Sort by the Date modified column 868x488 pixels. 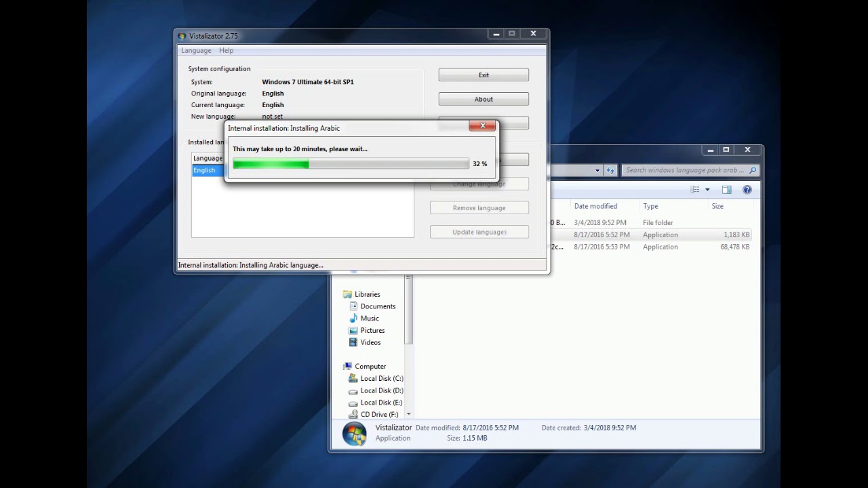(x=595, y=206)
